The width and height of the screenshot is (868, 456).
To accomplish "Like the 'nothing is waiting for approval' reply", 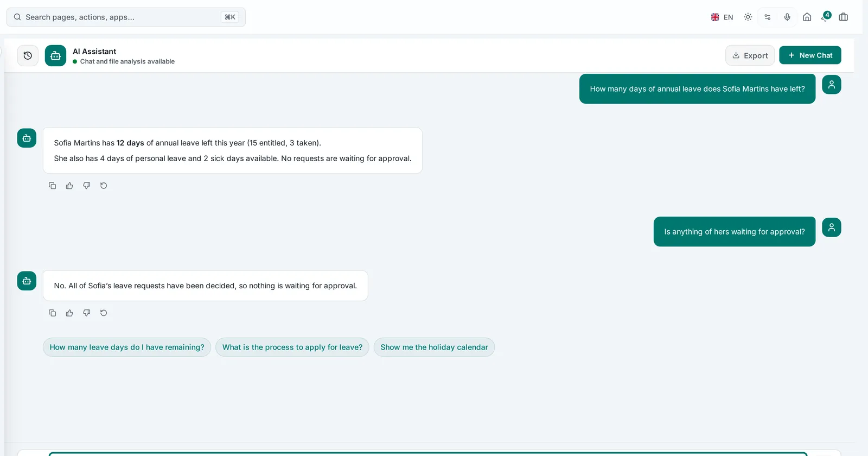I will click(x=69, y=313).
